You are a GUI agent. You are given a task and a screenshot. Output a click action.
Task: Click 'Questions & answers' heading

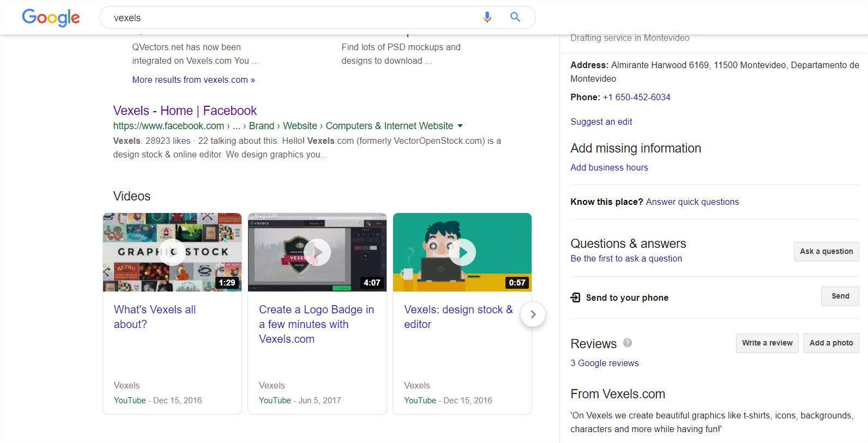coord(628,244)
